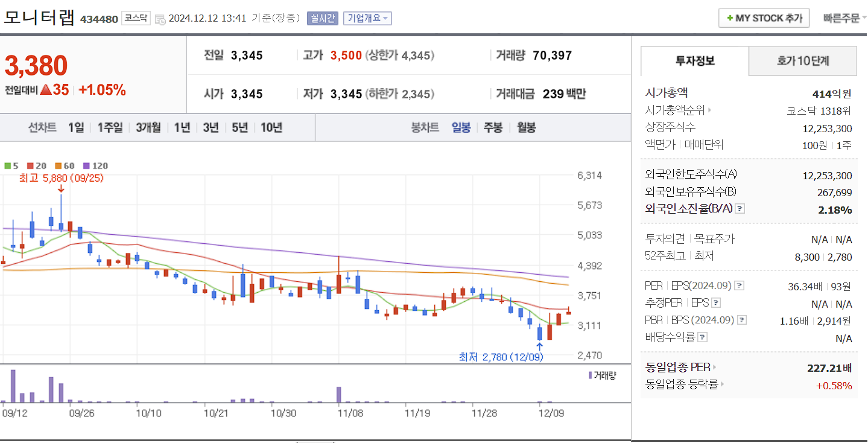
Task: Click help icon next to 외국인소진율(B/A)
Action: [x=740, y=209]
